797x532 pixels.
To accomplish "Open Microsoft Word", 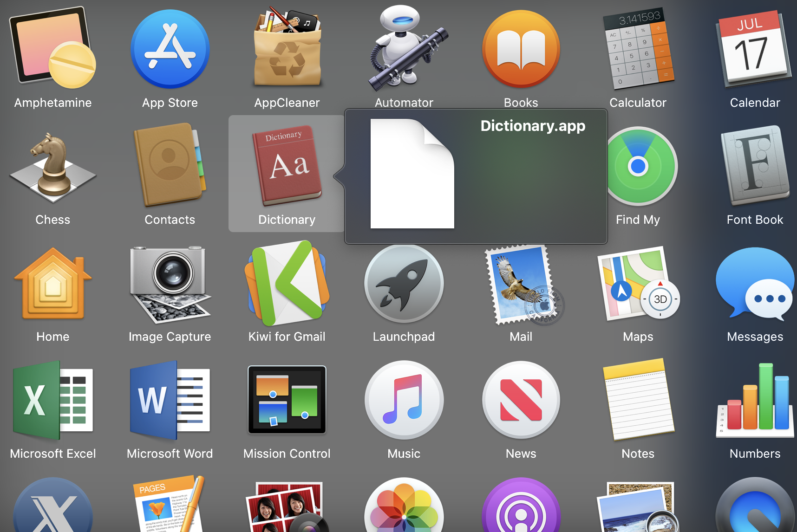I will (x=170, y=400).
